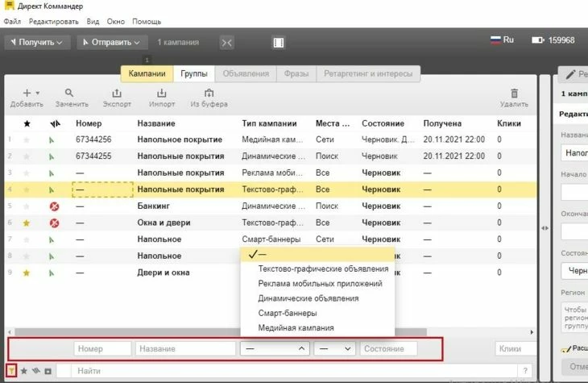Click the collapse panels icon in top toolbar
The width and height of the screenshot is (588, 383).
(227, 43)
